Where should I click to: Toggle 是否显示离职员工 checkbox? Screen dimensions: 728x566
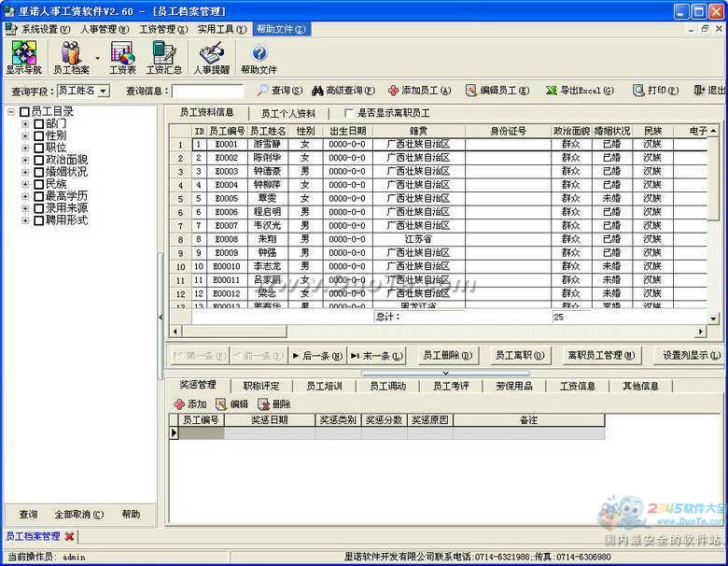point(349,113)
